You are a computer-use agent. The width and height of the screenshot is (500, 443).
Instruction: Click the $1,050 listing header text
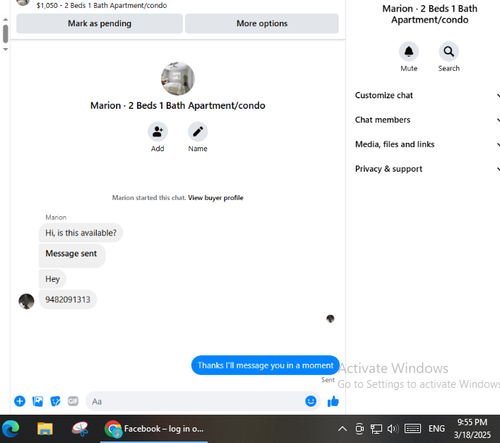pyautogui.click(x=102, y=5)
